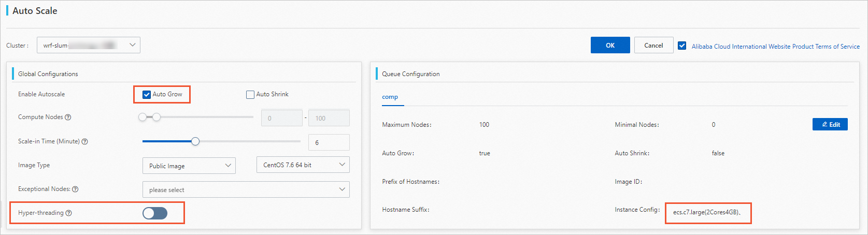868x235 pixels.
Task: Switch to the comp queue tab
Action: pos(390,97)
